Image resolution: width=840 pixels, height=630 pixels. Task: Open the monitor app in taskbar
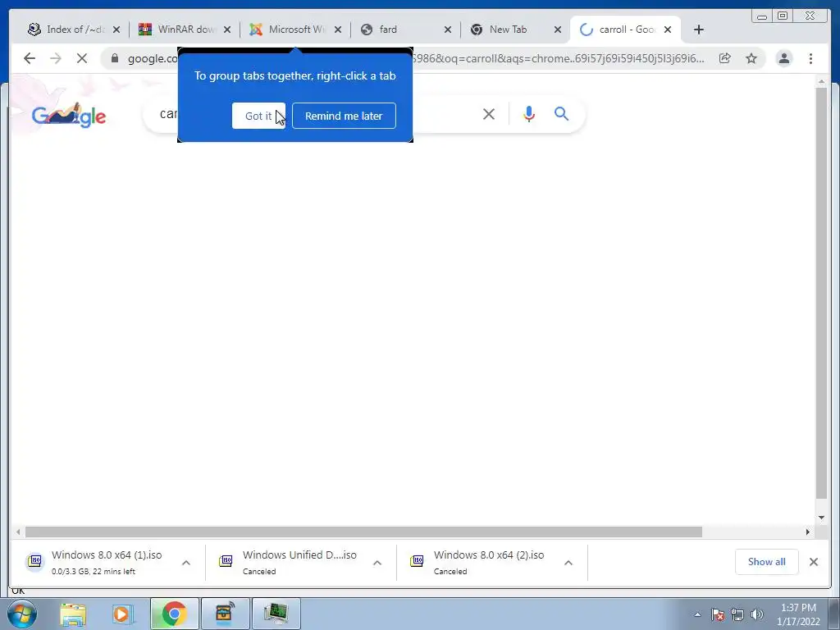pos(276,614)
